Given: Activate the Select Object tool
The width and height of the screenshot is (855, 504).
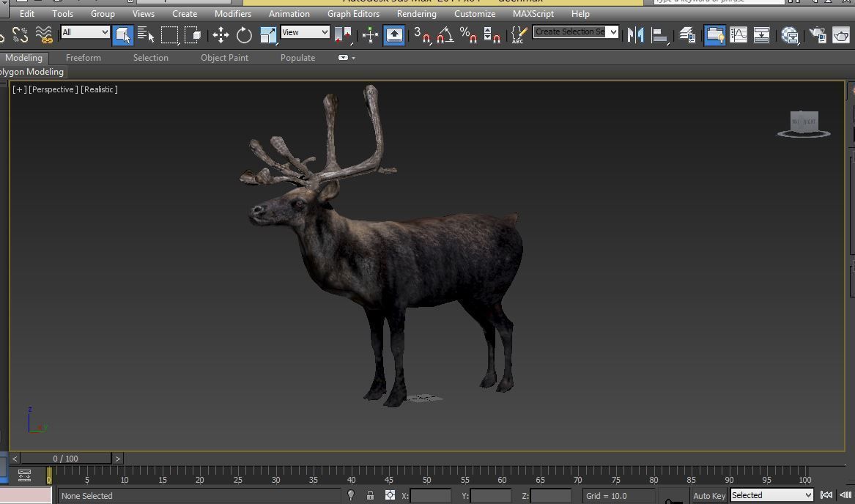Looking at the screenshot, I should pyautogui.click(x=122, y=35).
